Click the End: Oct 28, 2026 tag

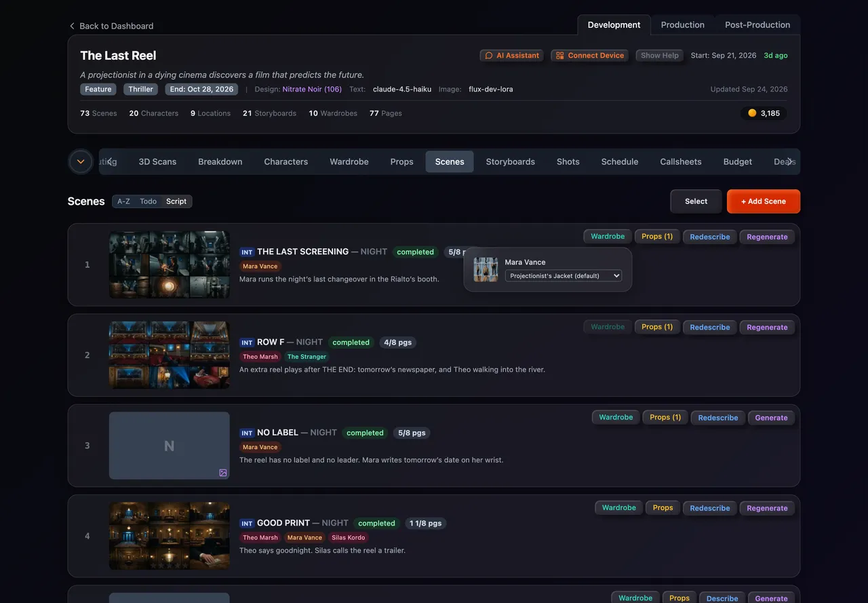201,89
